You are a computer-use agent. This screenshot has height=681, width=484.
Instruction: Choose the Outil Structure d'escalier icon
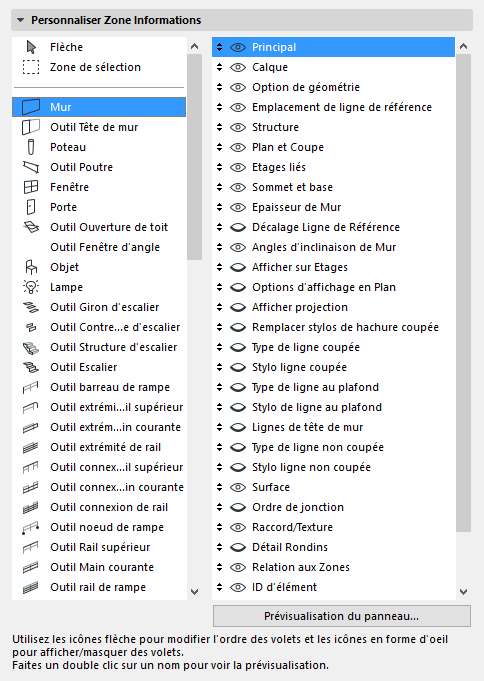point(31,347)
